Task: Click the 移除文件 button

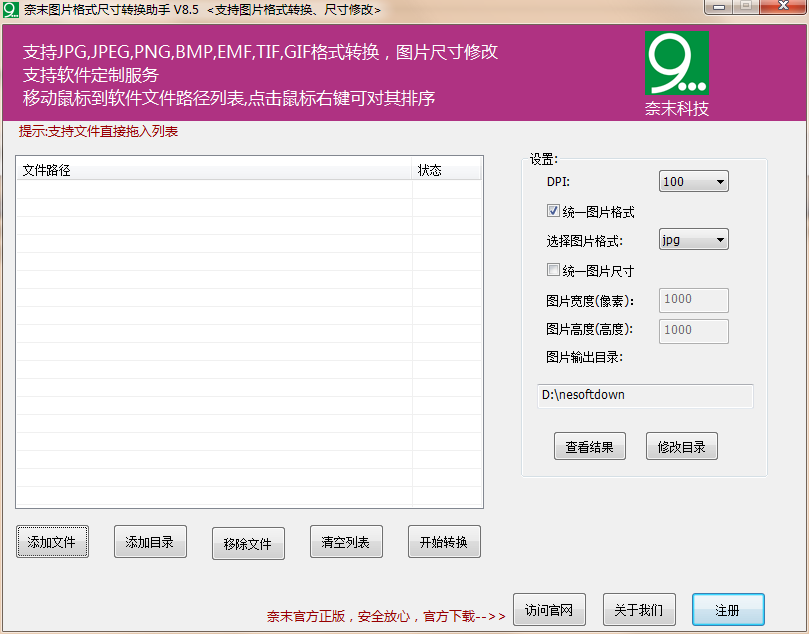Action: click(x=247, y=542)
